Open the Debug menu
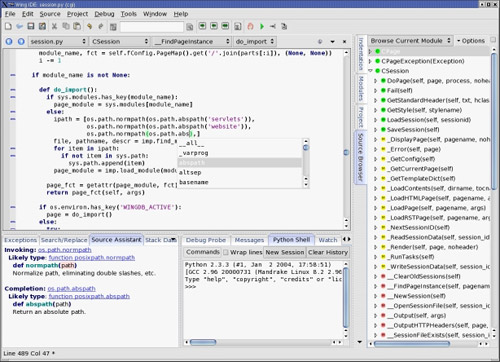The height and width of the screenshot is (362, 500). click(x=104, y=14)
